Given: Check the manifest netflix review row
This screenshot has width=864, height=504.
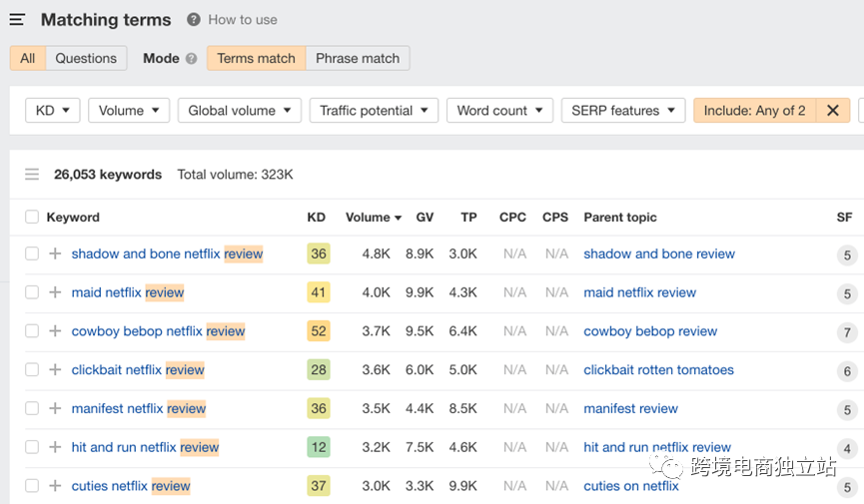Looking at the screenshot, I should 32,408.
